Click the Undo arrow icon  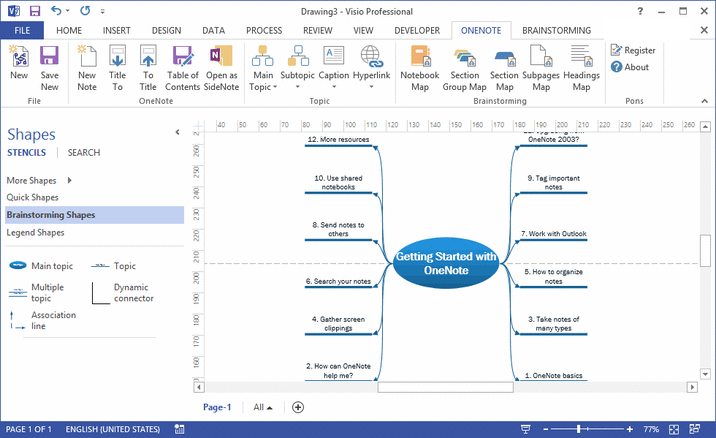(x=56, y=11)
